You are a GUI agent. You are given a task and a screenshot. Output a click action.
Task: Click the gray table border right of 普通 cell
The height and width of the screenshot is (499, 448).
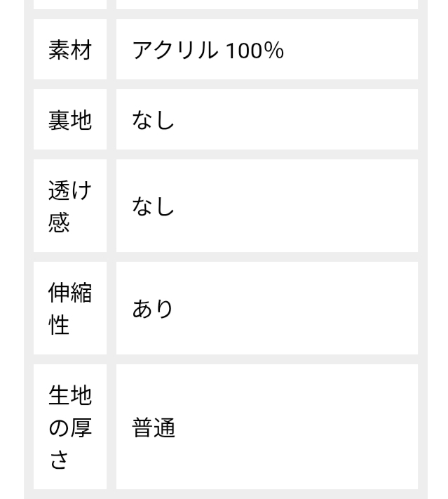point(422,427)
